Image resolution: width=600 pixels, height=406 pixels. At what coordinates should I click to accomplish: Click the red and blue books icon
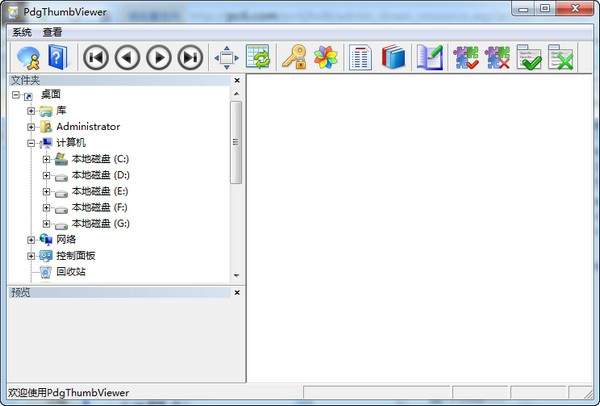[x=393, y=57]
